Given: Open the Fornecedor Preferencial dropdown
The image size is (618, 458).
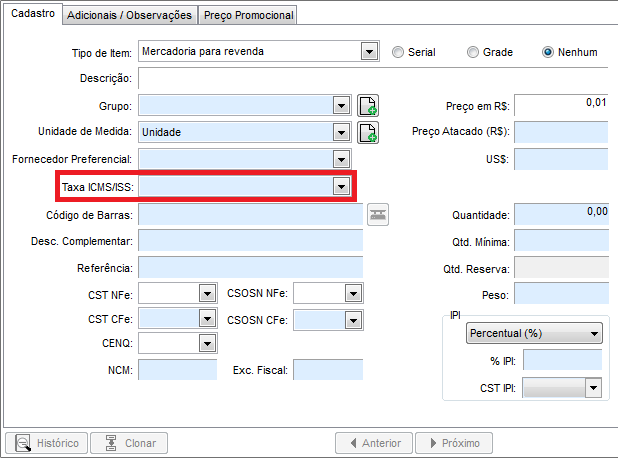Looking at the screenshot, I should tap(341, 159).
